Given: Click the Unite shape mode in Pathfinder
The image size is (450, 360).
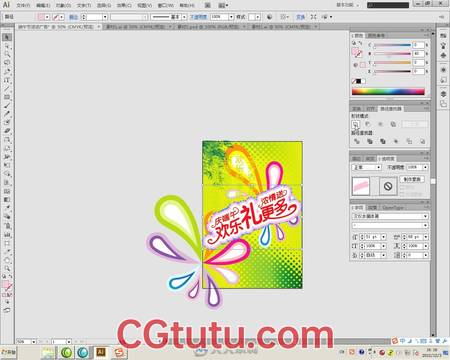Looking at the screenshot, I should click(x=356, y=124).
